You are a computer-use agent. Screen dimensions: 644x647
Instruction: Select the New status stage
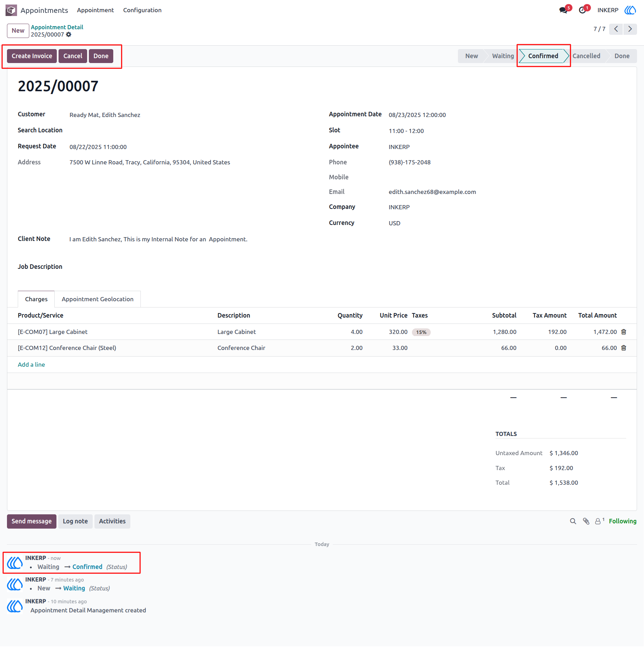(x=472, y=56)
